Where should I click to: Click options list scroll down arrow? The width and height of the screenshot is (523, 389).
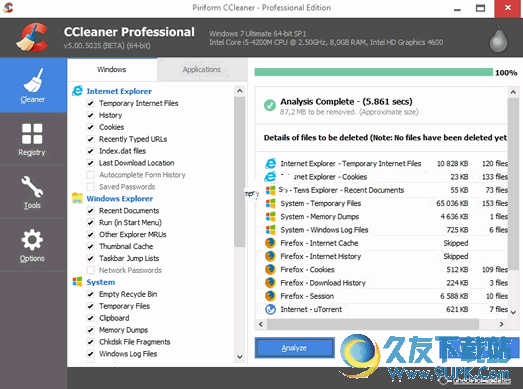pos(239,357)
